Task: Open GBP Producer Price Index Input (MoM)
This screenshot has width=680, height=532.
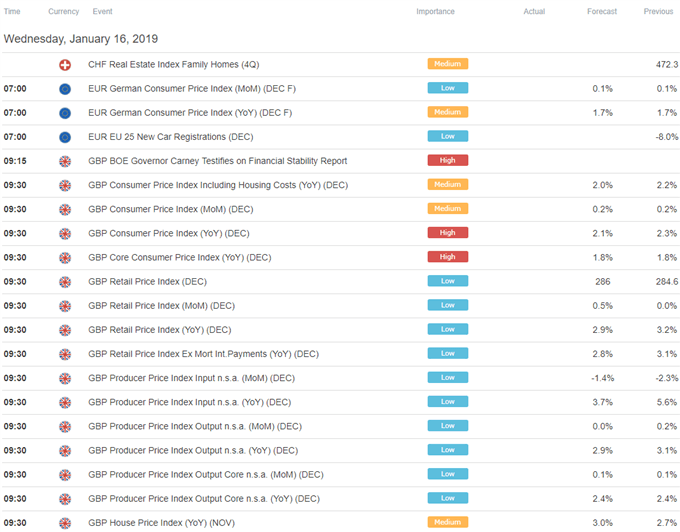Action: (x=191, y=379)
